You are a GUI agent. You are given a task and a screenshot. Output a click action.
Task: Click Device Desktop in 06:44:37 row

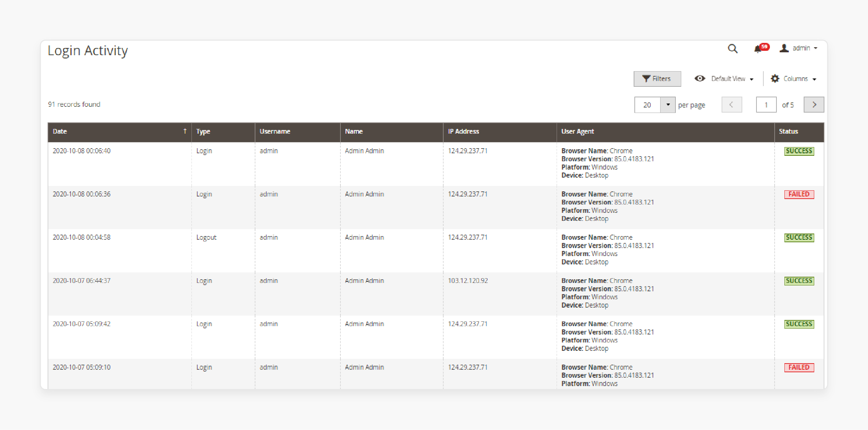pyautogui.click(x=585, y=305)
